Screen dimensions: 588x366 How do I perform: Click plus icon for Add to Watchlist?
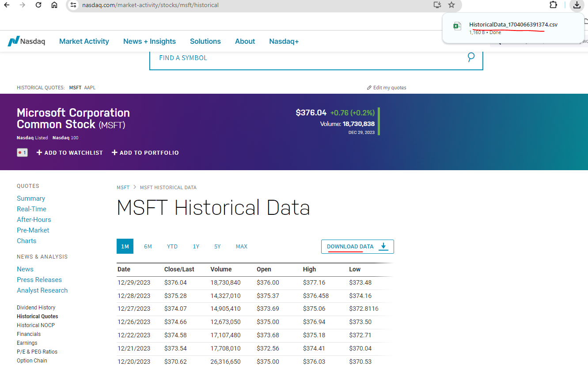[x=39, y=152]
